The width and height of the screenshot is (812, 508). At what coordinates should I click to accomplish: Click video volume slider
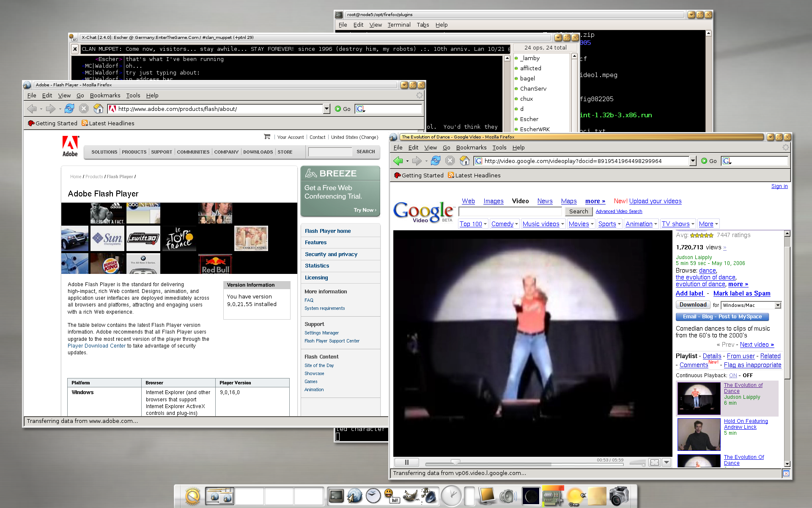coord(638,463)
